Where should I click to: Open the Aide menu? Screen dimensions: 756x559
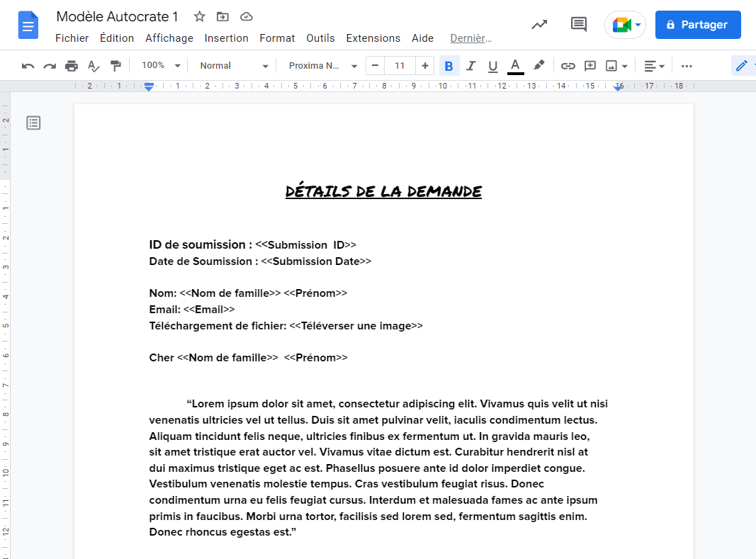[x=423, y=38]
